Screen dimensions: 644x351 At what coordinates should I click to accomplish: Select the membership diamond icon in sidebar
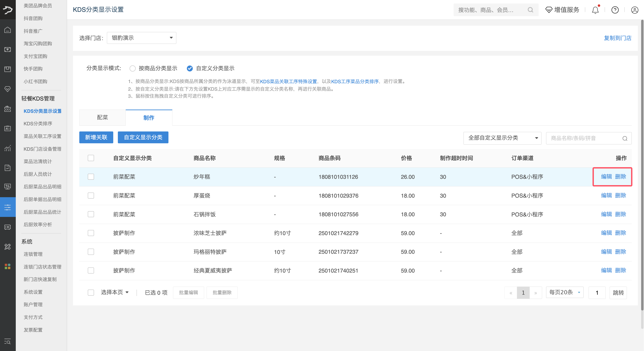pos(7,89)
